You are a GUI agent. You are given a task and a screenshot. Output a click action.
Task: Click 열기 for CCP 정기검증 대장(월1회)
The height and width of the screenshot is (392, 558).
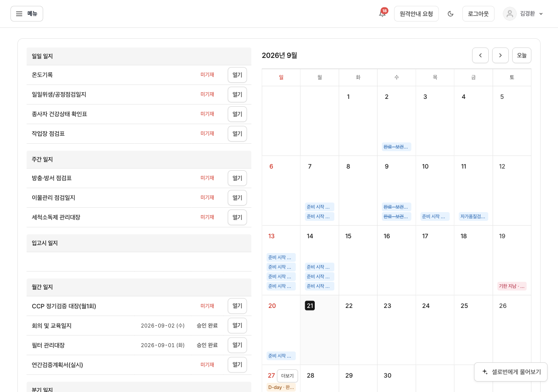pyautogui.click(x=237, y=306)
